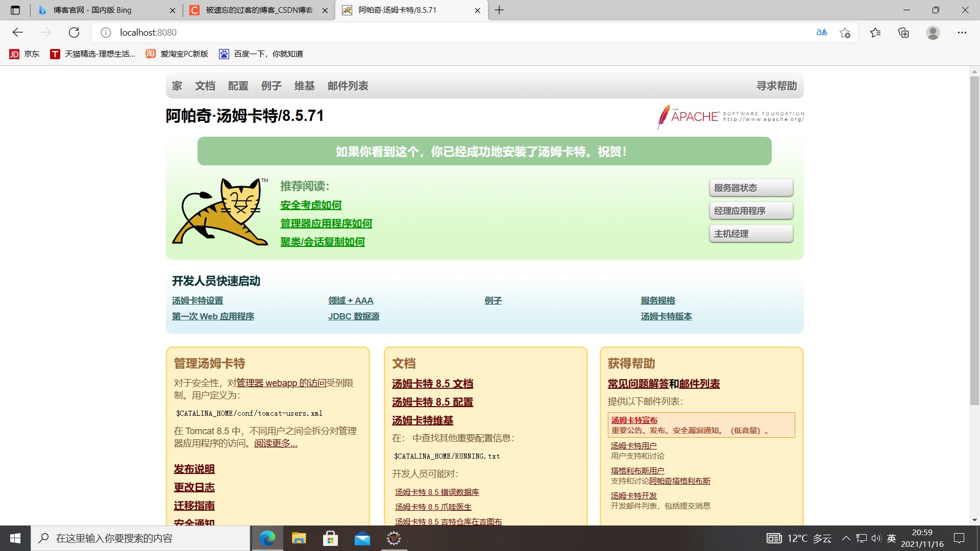The height and width of the screenshot is (551, 980).
Task: Open the 更改日志 link
Action: [x=194, y=488]
